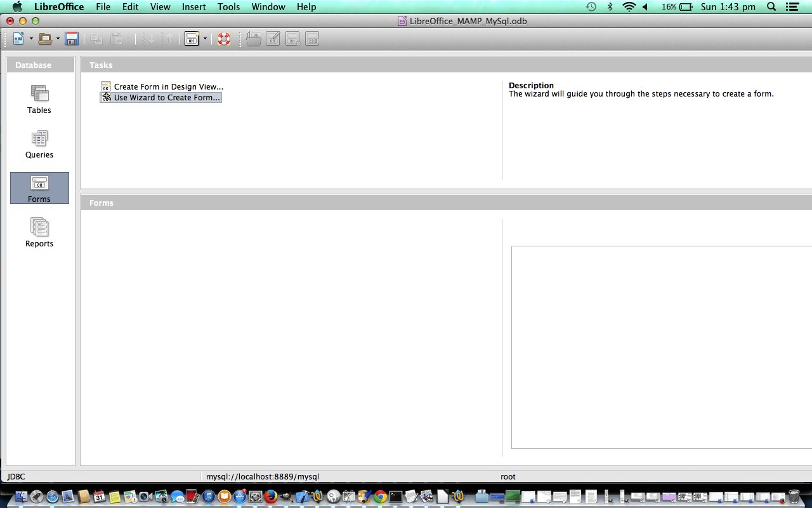This screenshot has height=508, width=812.
Task: Click root user in the status bar
Action: coord(508,476)
